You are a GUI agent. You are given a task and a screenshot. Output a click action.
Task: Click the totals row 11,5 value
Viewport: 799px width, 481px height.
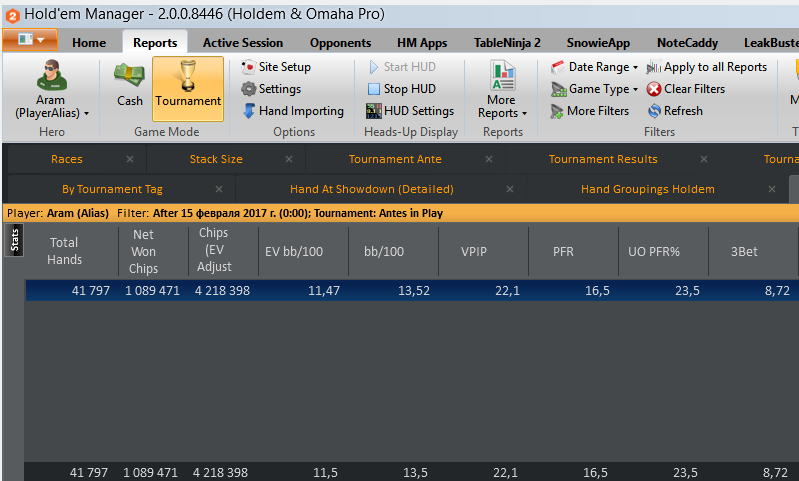tap(325, 472)
